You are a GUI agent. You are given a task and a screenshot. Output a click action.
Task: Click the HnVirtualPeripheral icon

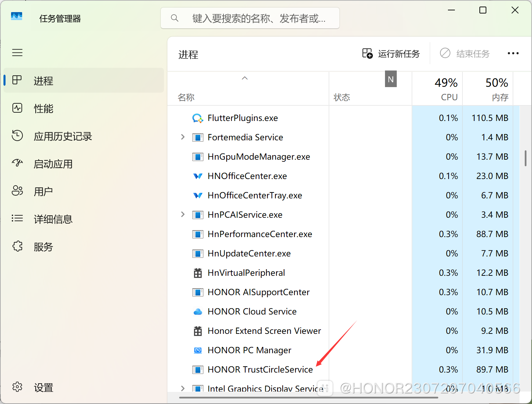click(198, 273)
